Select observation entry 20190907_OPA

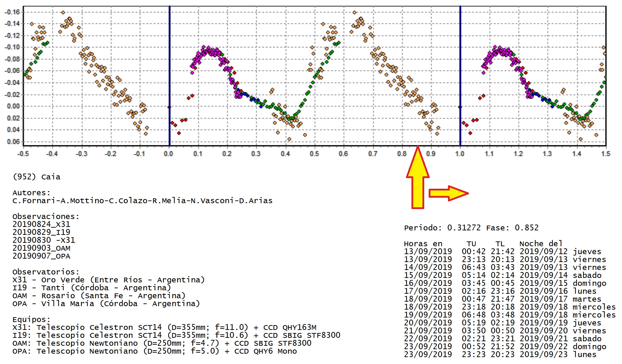pyautogui.click(x=41, y=256)
